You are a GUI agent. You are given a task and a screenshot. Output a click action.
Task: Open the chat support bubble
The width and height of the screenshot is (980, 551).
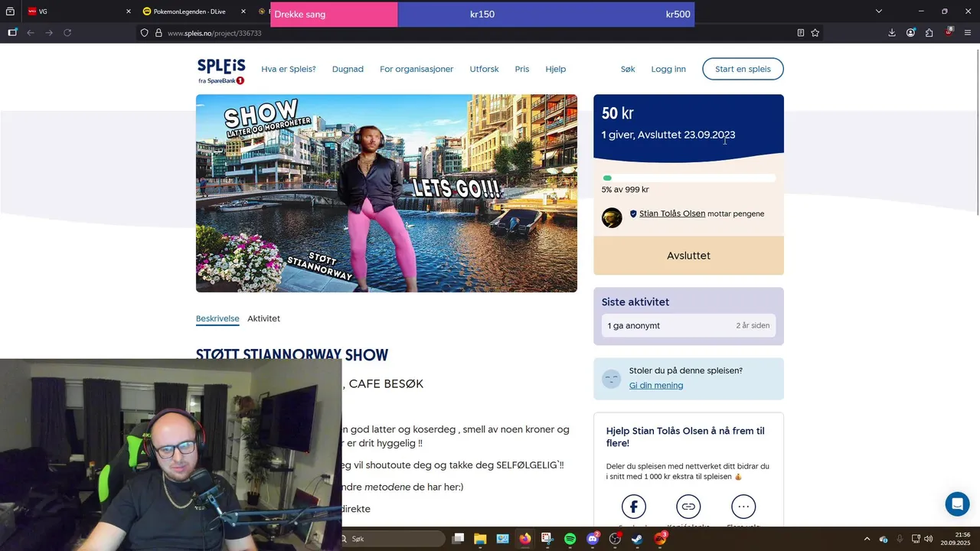pos(957,504)
